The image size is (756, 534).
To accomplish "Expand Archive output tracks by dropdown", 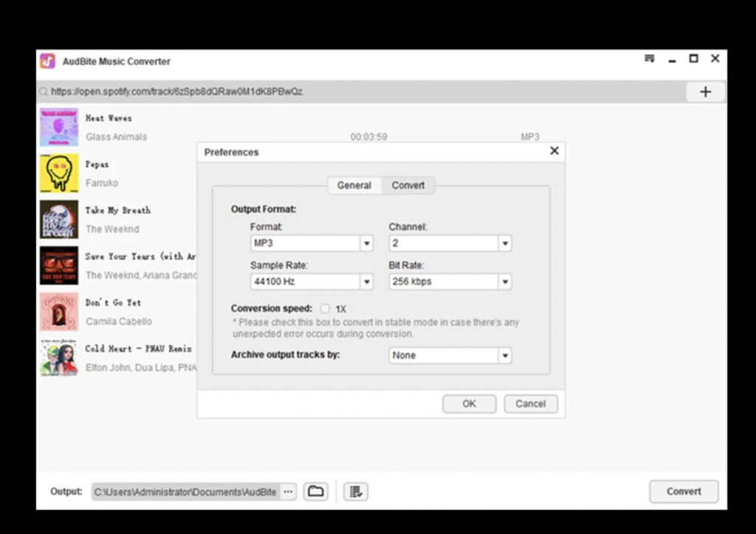I will pyautogui.click(x=505, y=355).
